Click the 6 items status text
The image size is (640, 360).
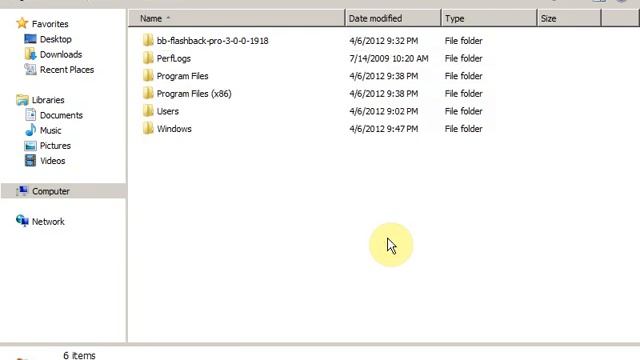[79, 356]
